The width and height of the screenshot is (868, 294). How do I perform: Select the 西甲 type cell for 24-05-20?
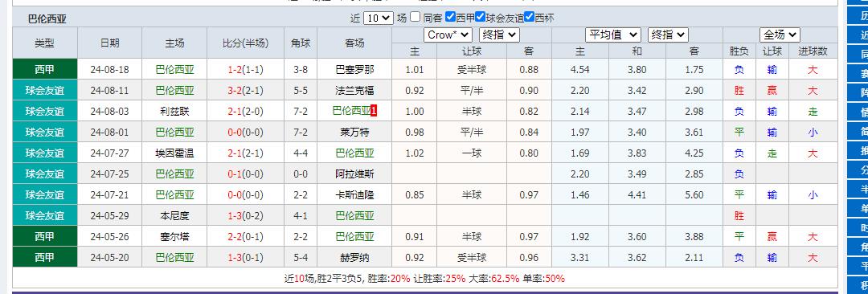(45, 258)
